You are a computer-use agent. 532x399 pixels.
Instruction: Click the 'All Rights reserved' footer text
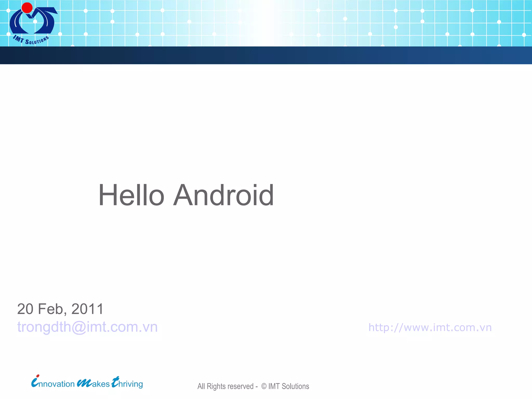tap(225, 386)
